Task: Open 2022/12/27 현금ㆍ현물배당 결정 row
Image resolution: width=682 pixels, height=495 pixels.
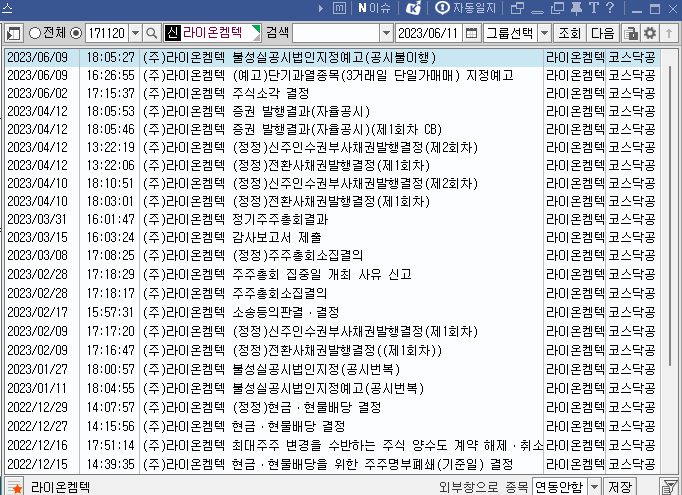Action: [x=332, y=426]
